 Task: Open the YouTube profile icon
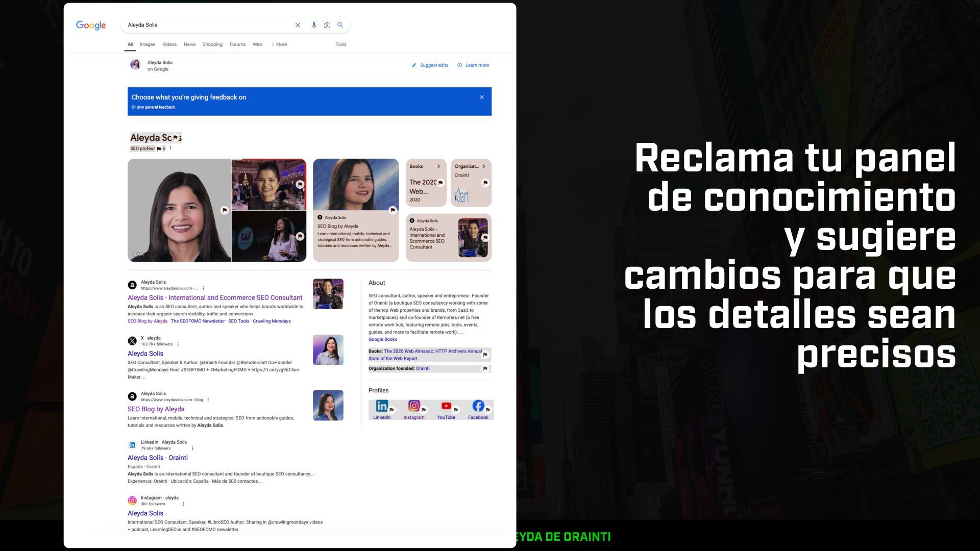point(446,406)
